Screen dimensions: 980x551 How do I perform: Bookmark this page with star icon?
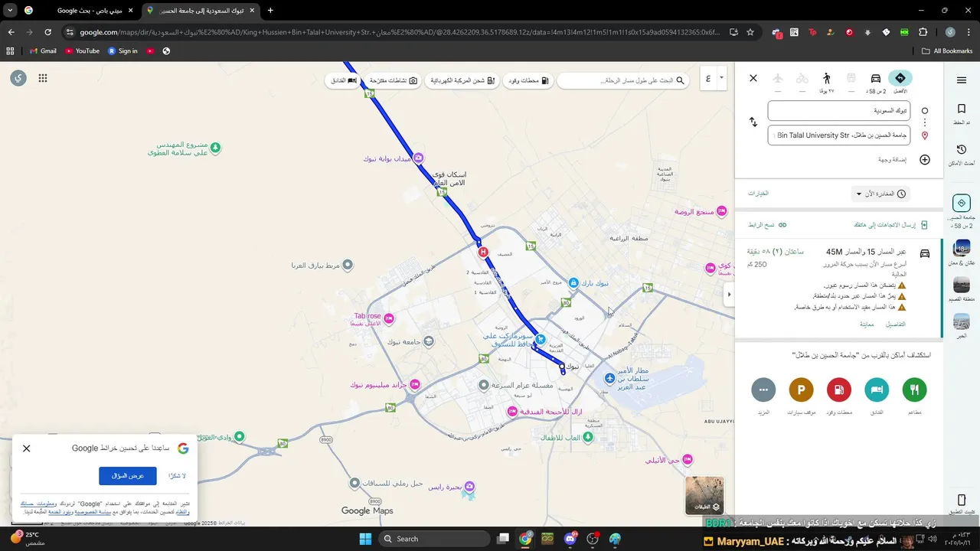[x=751, y=32]
